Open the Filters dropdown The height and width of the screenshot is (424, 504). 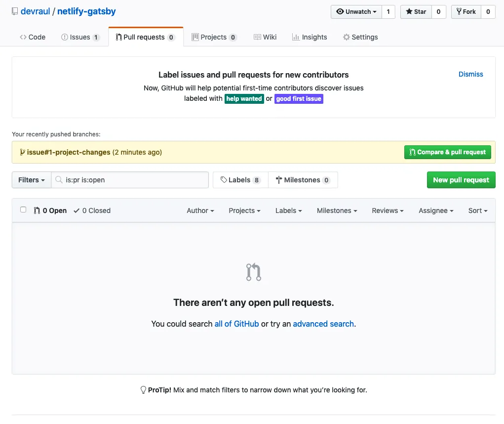point(32,180)
